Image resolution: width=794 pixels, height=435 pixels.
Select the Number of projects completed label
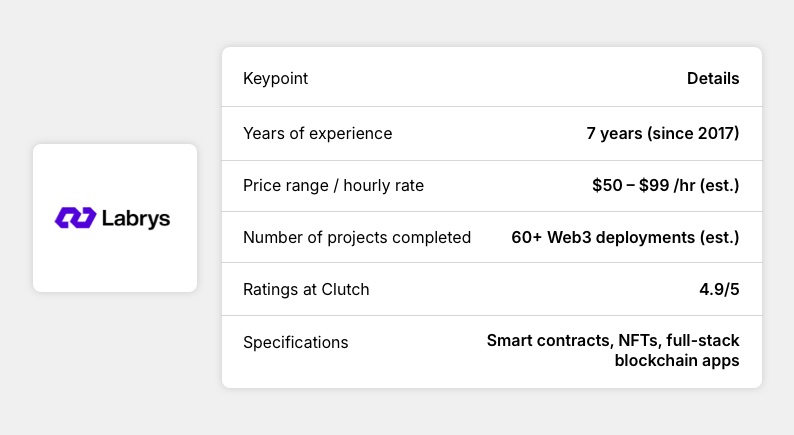click(357, 237)
